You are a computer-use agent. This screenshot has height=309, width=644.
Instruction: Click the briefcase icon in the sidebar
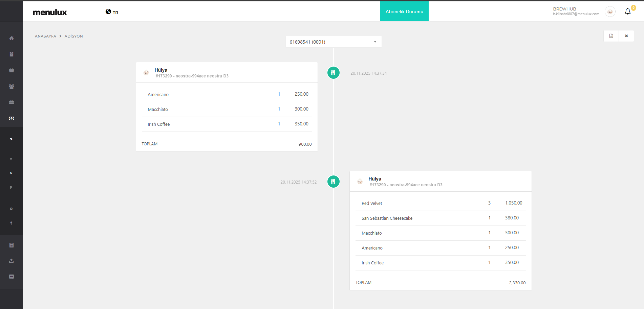(12, 102)
